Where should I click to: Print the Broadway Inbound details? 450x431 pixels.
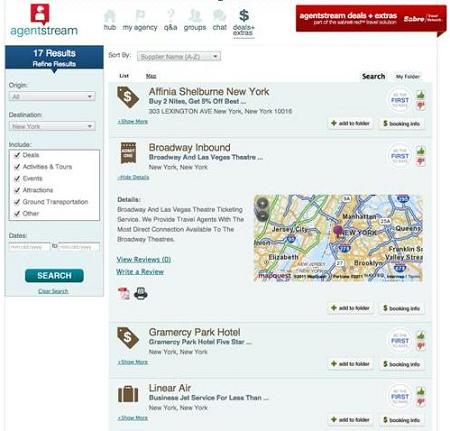pyautogui.click(x=141, y=293)
